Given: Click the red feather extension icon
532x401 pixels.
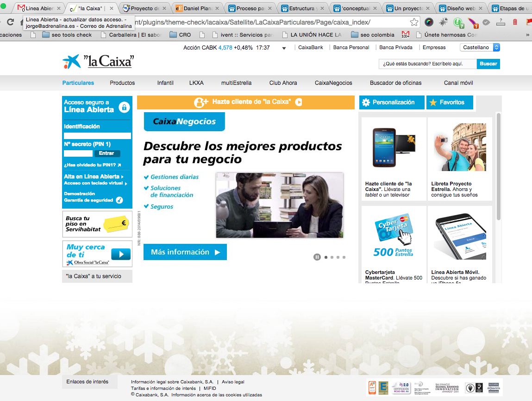Looking at the screenshot, I should pos(473,23).
